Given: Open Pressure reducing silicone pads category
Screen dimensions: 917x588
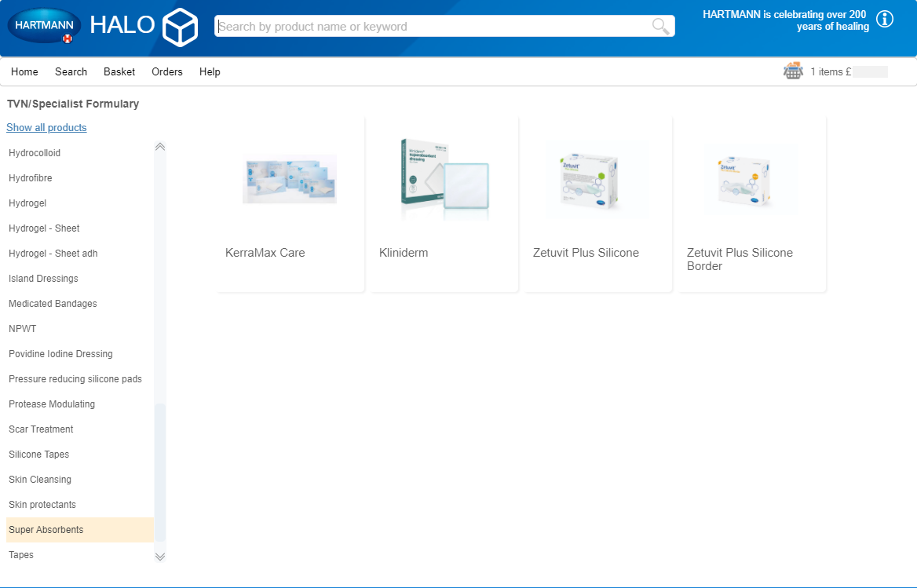Looking at the screenshot, I should click(80, 379).
